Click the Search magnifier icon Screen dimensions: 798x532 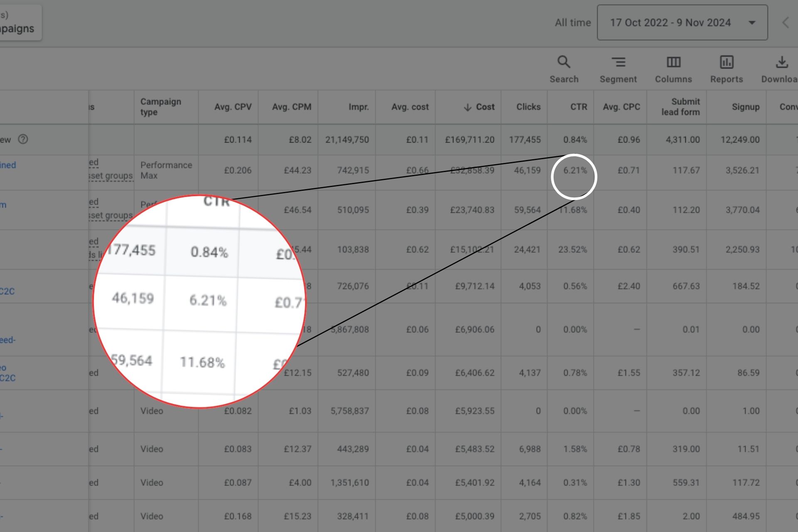tap(564, 62)
